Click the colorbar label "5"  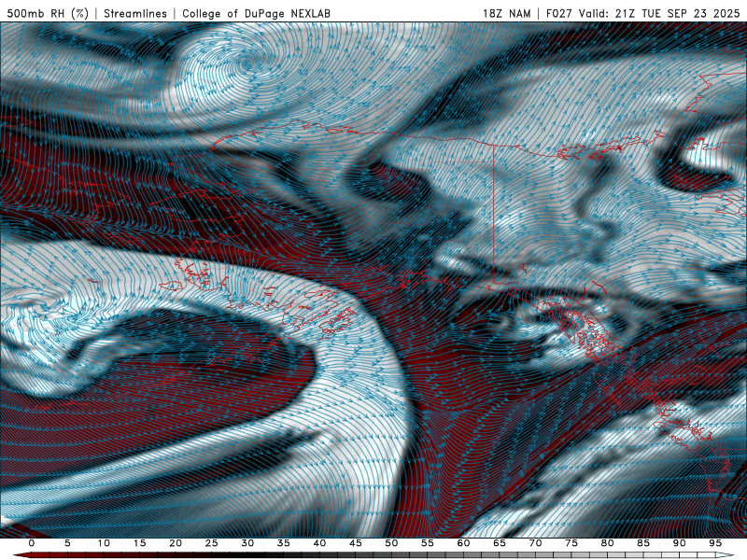click(x=67, y=543)
